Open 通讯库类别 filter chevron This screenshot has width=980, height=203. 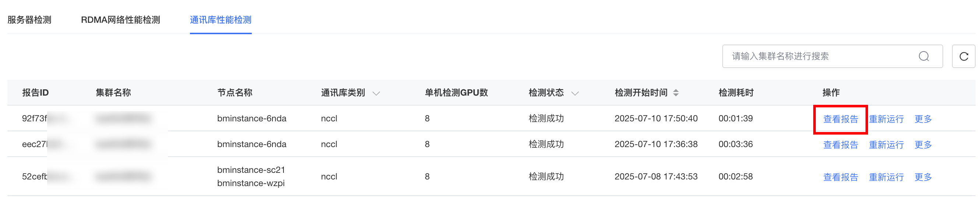coord(376,93)
